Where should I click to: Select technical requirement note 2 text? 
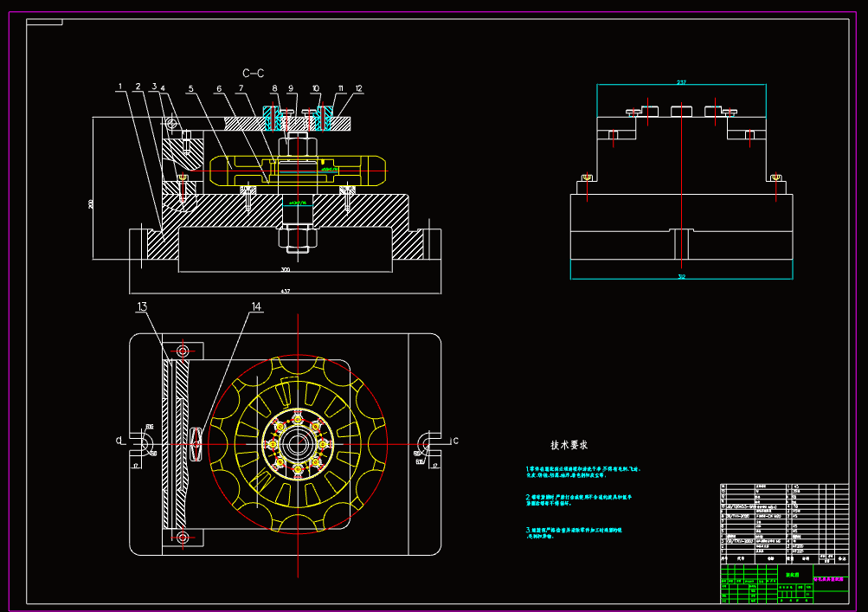pyautogui.click(x=579, y=500)
